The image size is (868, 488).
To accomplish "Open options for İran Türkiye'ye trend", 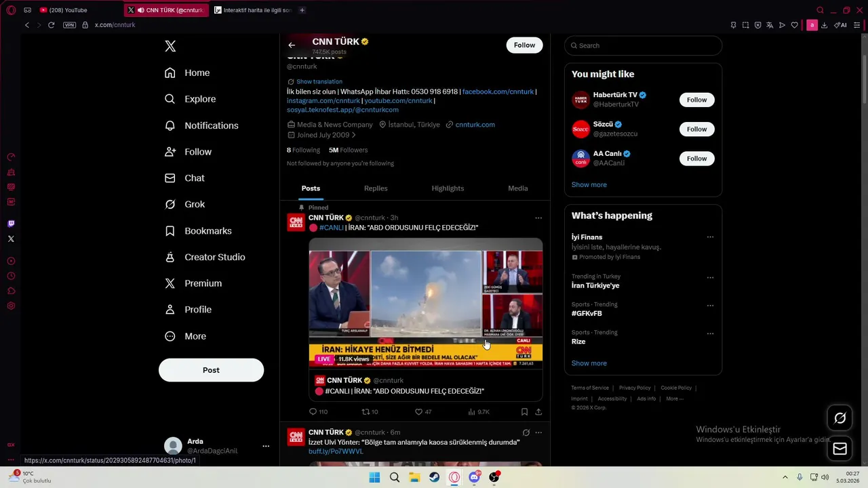I will pyautogui.click(x=710, y=278).
